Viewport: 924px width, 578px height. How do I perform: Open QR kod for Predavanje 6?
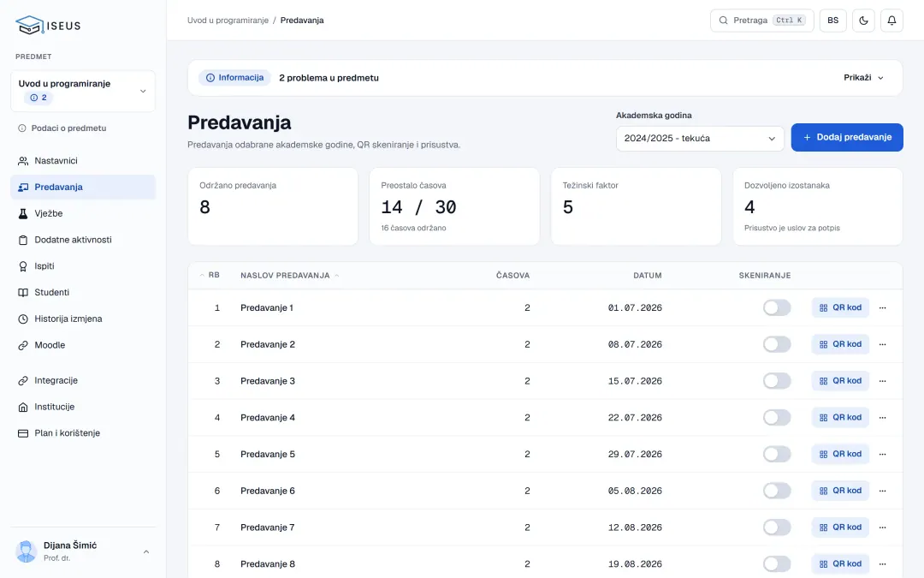840,491
